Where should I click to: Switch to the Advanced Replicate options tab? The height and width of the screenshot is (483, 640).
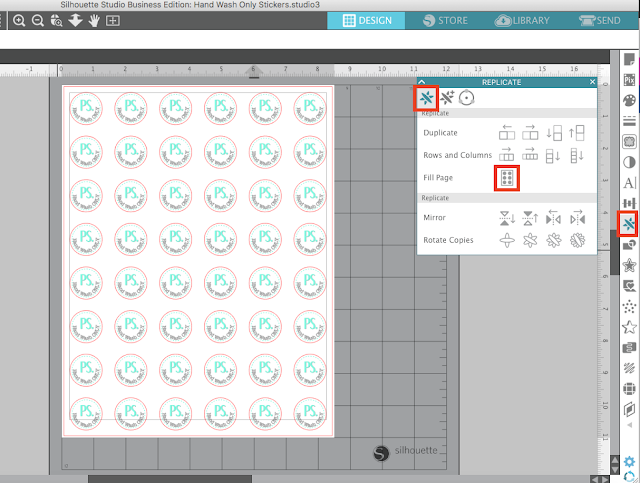(447, 98)
